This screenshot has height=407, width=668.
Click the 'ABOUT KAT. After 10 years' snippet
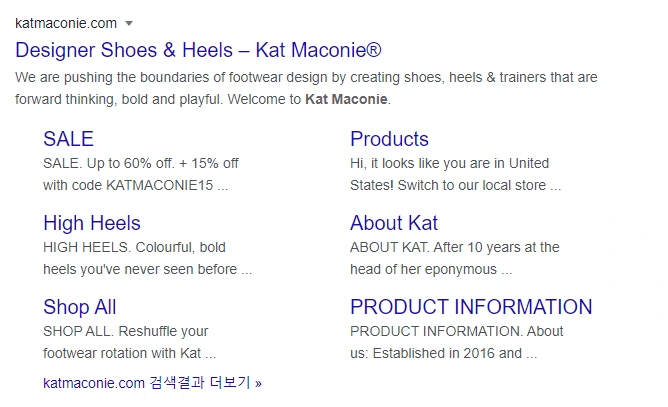coord(454,247)
